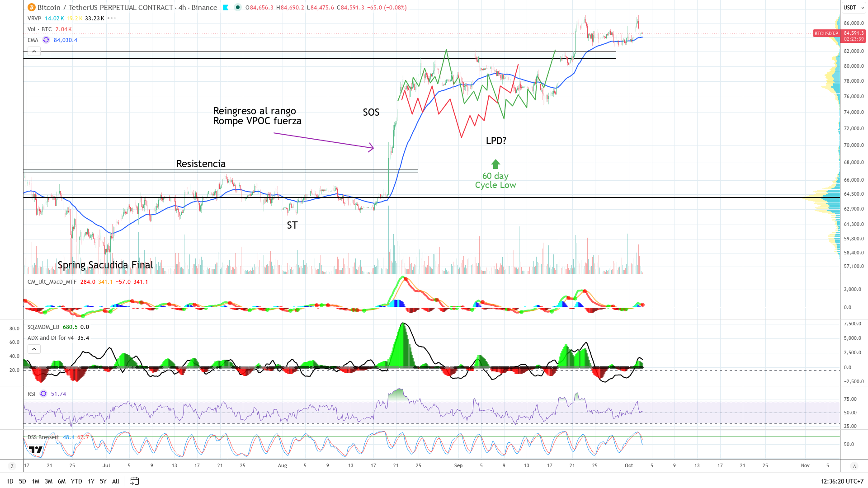This screenshot has width=868, height=488.
Task: Click the Z timezone button on time axis
Action: coord(12,466)
